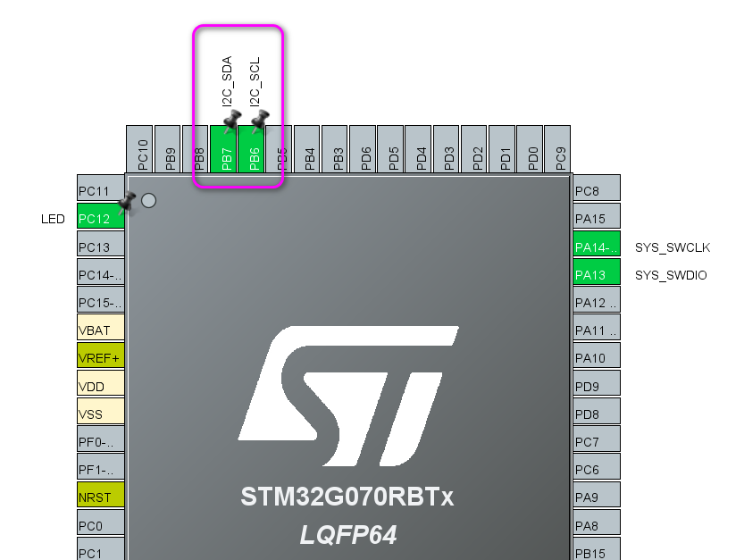Click the SYS_SWCLK signal label
Screen dimensions: 744x560
673,247
